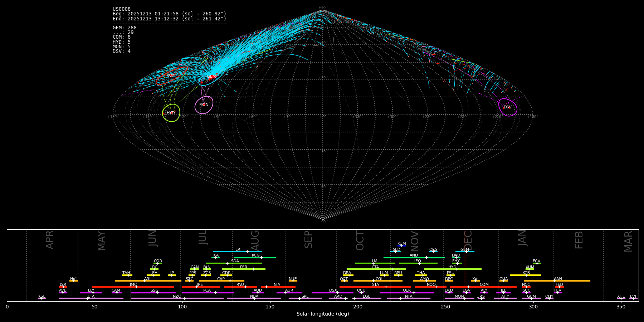Select the HYD radiant circle on the map
Image resolution: width=644 pixels, height=322 pixels.
click(x=171, y=113)
